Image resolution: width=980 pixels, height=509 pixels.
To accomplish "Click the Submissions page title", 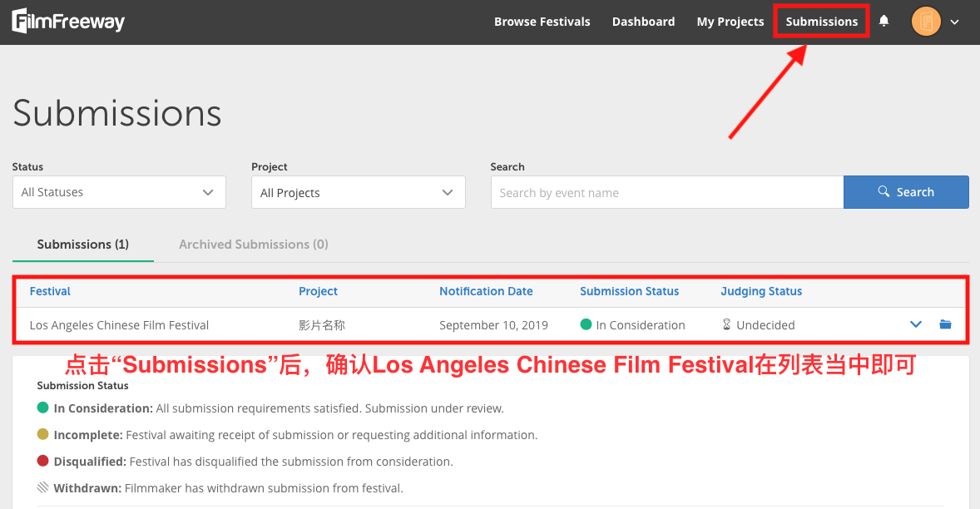I will 116,113.
